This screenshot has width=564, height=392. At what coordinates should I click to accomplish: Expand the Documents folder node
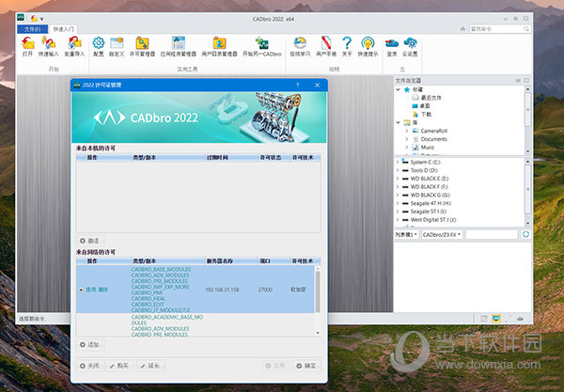(407, 139)
